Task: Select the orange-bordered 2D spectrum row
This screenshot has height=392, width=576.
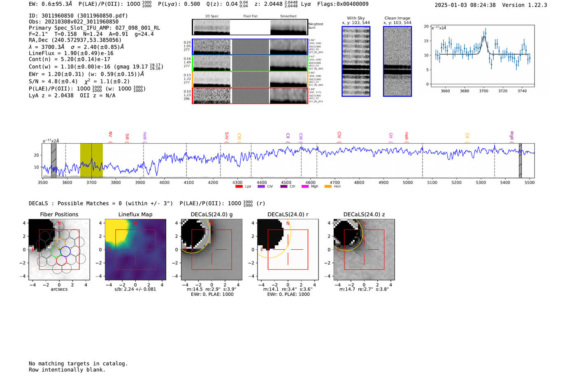Action: click(x=250, y=79)
